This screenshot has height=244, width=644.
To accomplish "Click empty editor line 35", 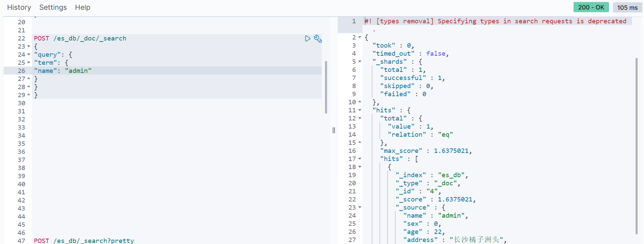I will click(x=177, y=144).
